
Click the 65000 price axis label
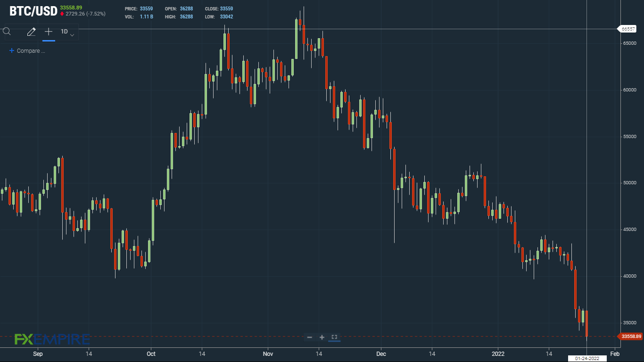(x=629, y=43)
